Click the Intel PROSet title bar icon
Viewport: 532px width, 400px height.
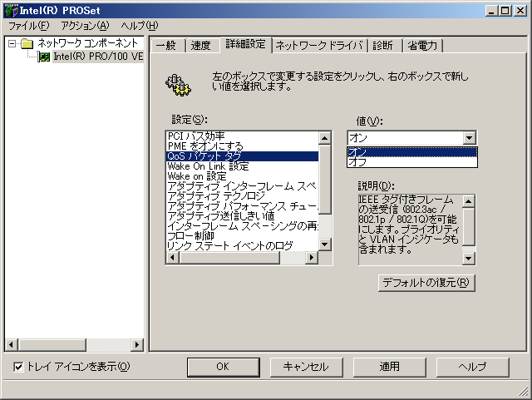pyautogui.click(x=9, y=10)
